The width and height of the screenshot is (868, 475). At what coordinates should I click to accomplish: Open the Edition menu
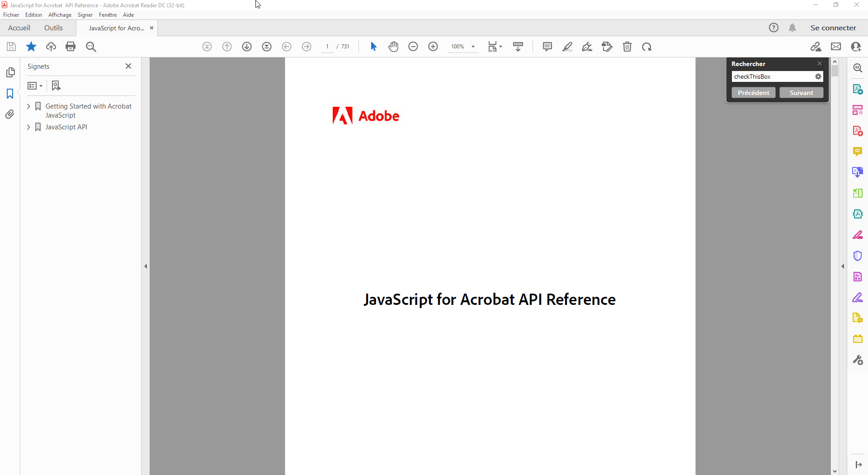pyautogui.click(x=33, y=15)
